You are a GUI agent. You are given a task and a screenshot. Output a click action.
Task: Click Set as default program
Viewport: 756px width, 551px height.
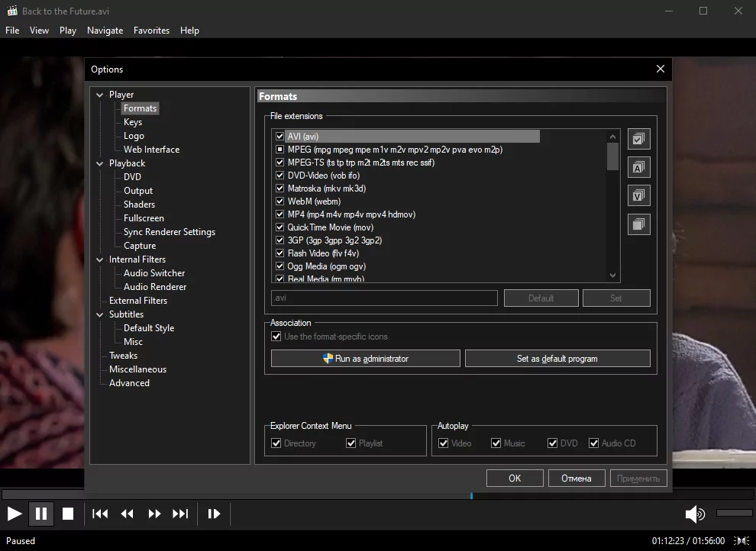pyautogui.click(x=557, y=359)
